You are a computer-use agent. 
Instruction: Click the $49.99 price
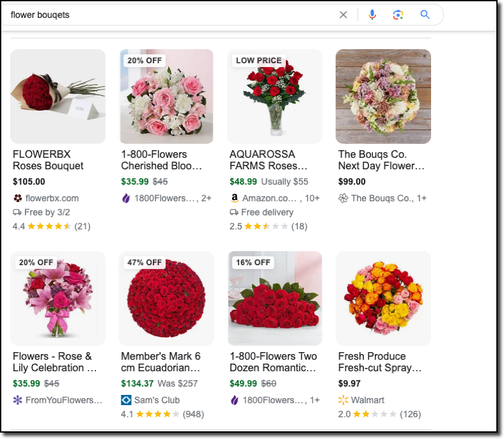[243, 384]
